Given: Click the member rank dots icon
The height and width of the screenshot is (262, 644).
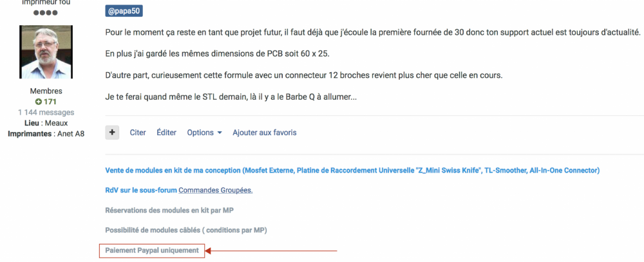Looking at the screenshot, I should pos(46,12).
